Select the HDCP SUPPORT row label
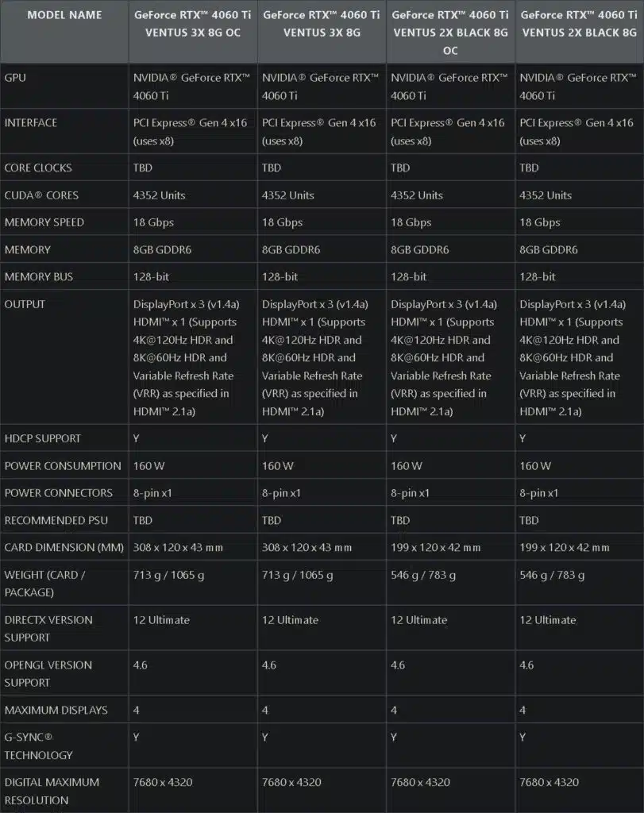 pos(43,438)
